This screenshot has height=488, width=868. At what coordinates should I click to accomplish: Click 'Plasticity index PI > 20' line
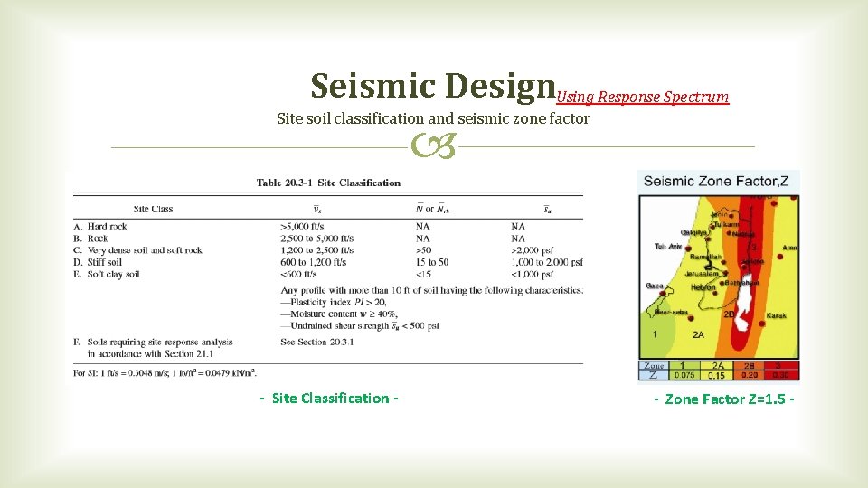point(334,302)
